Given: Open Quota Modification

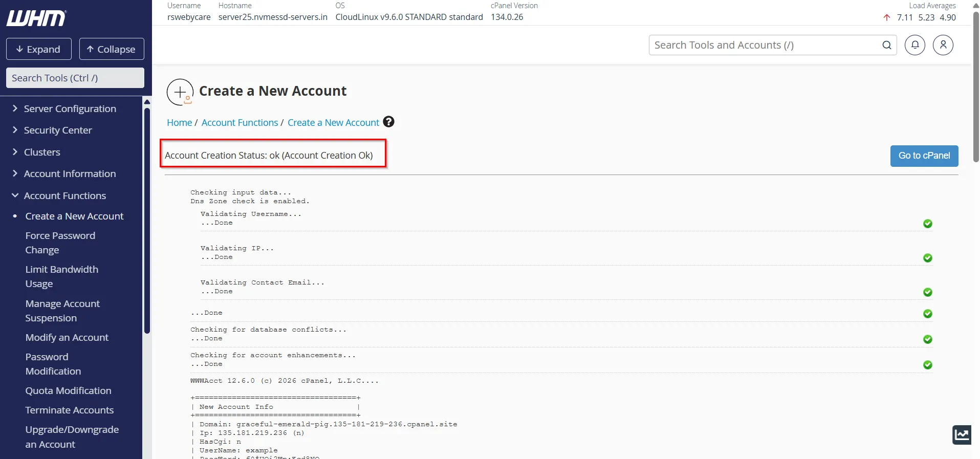Looking at the screenshot, I should point(69,390).
